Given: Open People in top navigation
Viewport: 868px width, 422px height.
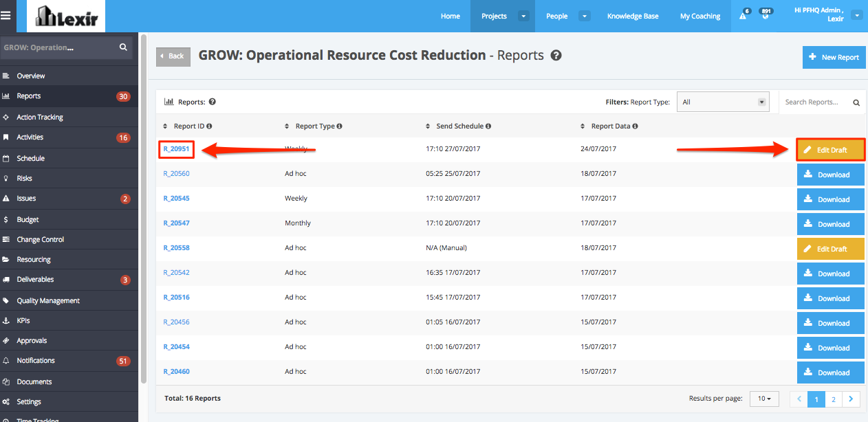Looking at the screenshot, I should point(557,16).
